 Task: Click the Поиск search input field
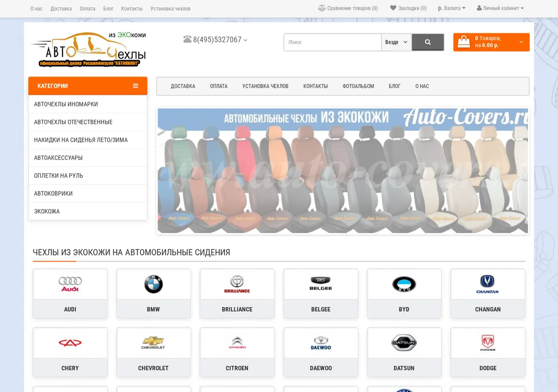tap(332, 42)
